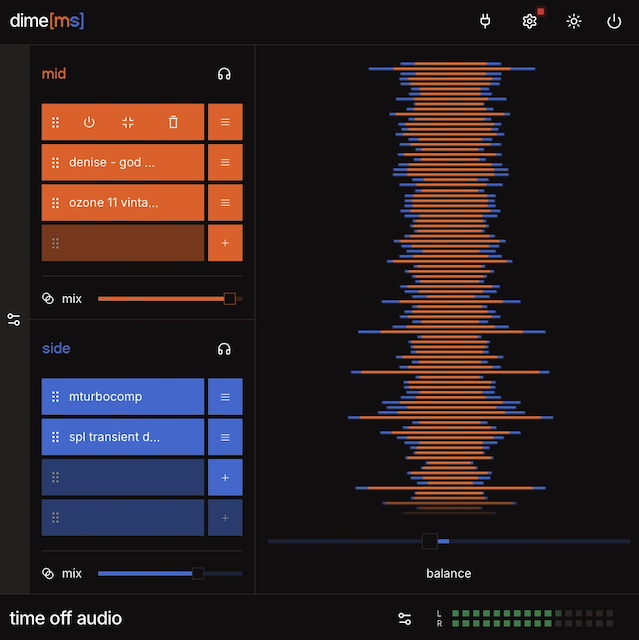The image size is (639, 640).
Task: Open menu for mturbocomp plugin
Action: pyautogui.click(x=225, y=397)
